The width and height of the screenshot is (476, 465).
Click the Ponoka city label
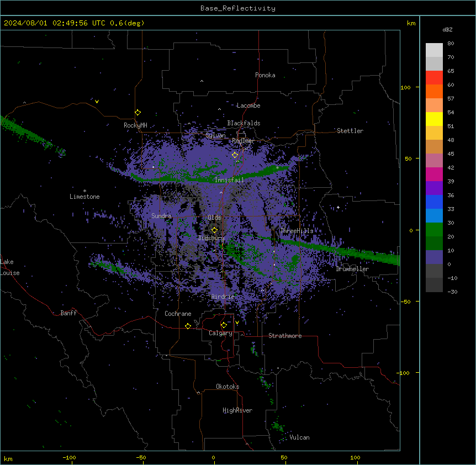pyautogui.click(x=265, y=75)
